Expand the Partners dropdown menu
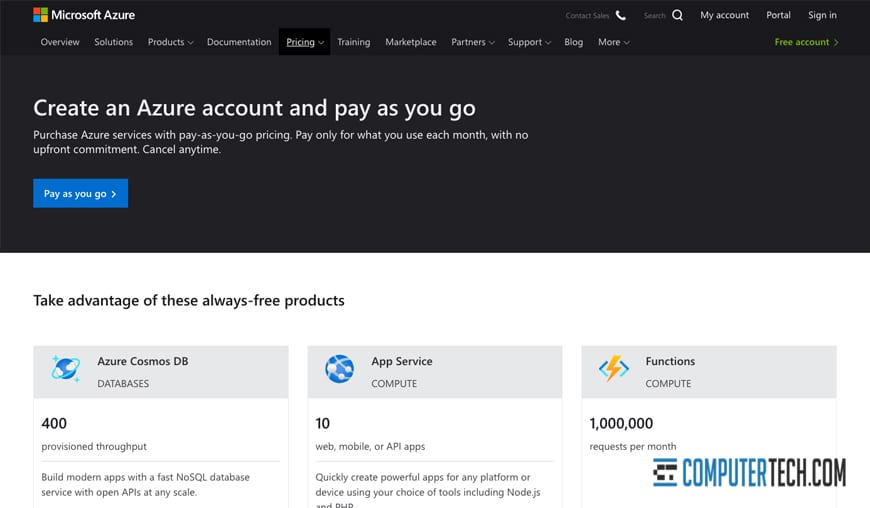Viewport: 870px width, 508px height. click(x=473, y=42)
